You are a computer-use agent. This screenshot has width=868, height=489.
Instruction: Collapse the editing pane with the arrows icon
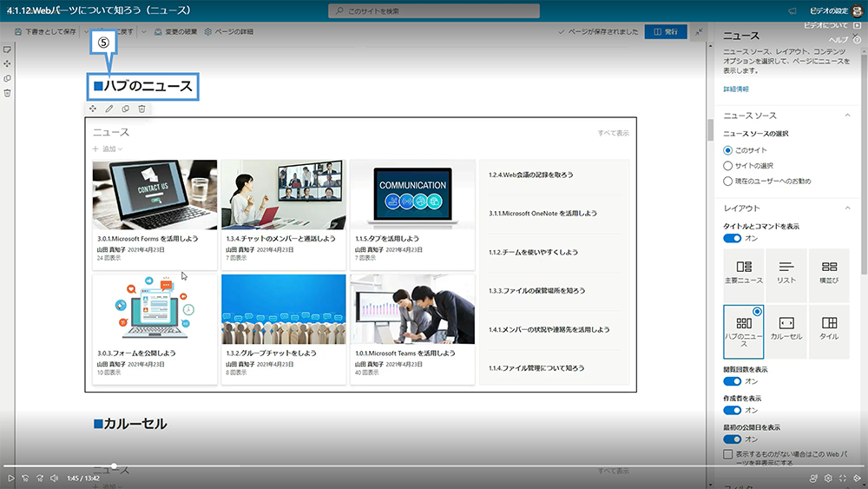click(699, 31)
